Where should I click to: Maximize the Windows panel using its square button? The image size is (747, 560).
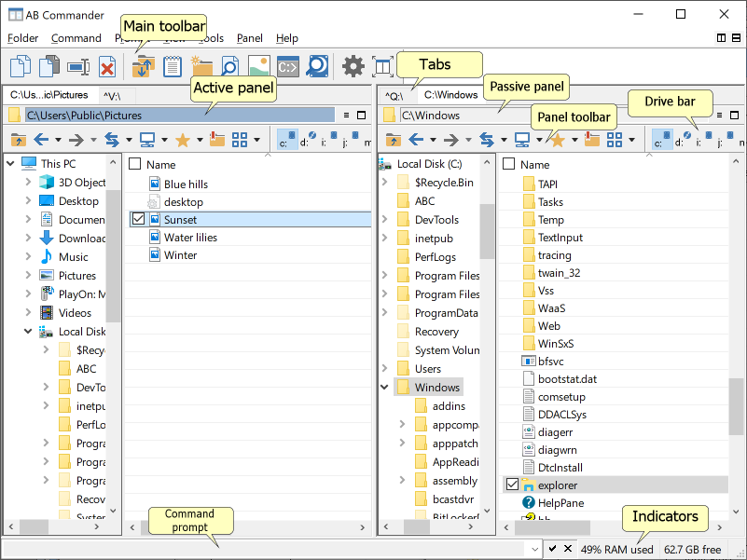(x=735, y=116)
